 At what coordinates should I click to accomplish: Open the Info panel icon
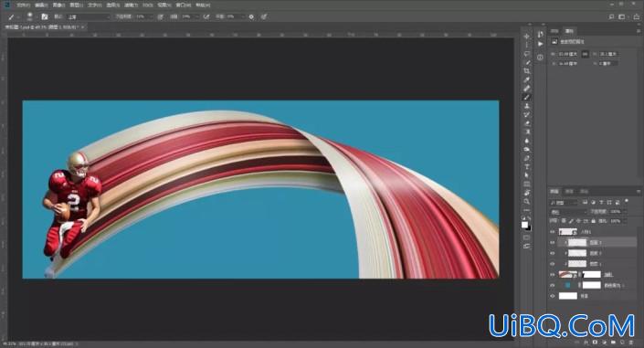pos(541,58)
